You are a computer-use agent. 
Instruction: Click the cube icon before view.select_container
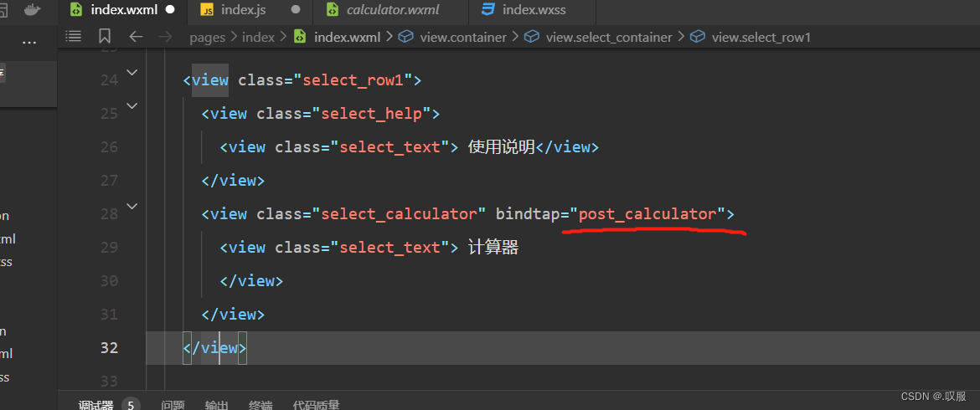click(531, 37)
